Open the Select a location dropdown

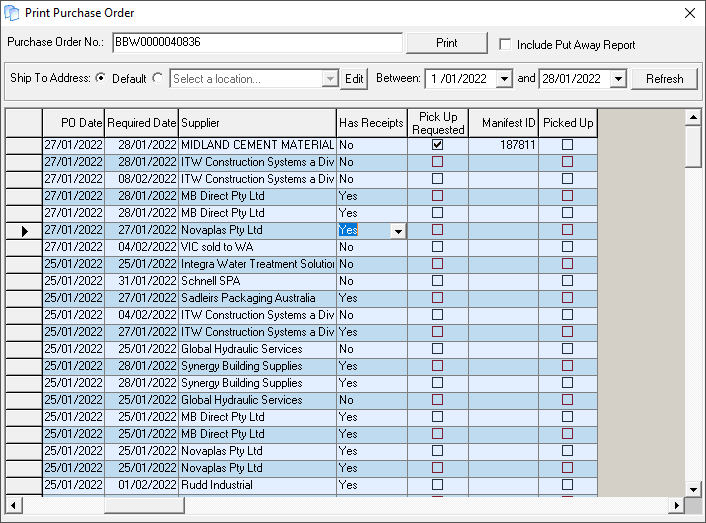pyautogui.click(x=330, y=79)
